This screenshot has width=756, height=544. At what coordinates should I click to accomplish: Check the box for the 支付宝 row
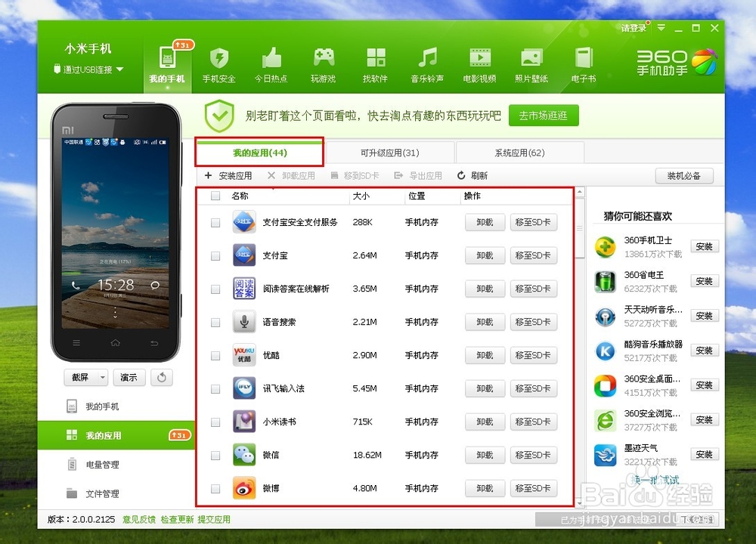[x=215, y=256]
